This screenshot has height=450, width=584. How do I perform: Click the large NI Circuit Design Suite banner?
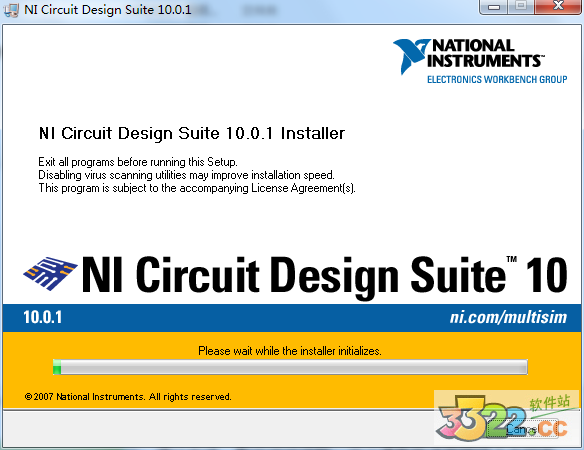point(324,276)
